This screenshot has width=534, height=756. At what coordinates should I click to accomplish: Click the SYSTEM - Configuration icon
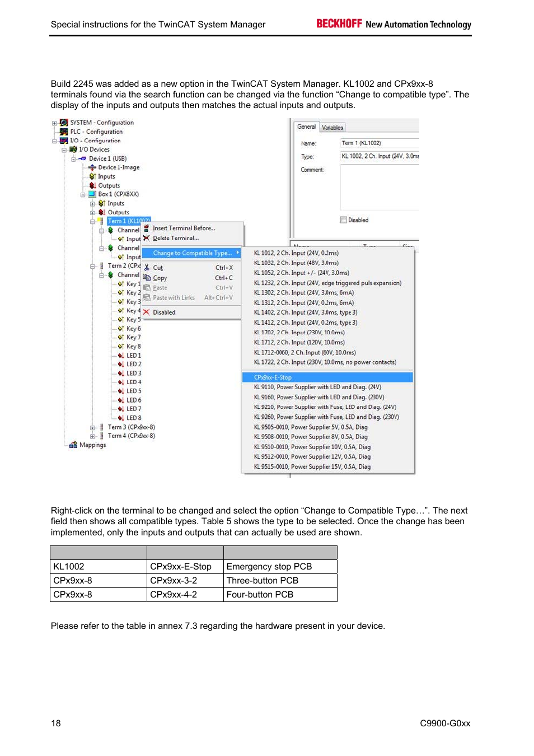[64, 123]
